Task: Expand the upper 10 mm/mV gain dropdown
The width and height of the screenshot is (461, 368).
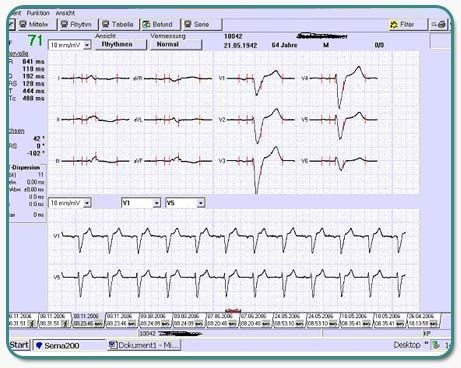Action: point(87,45)
